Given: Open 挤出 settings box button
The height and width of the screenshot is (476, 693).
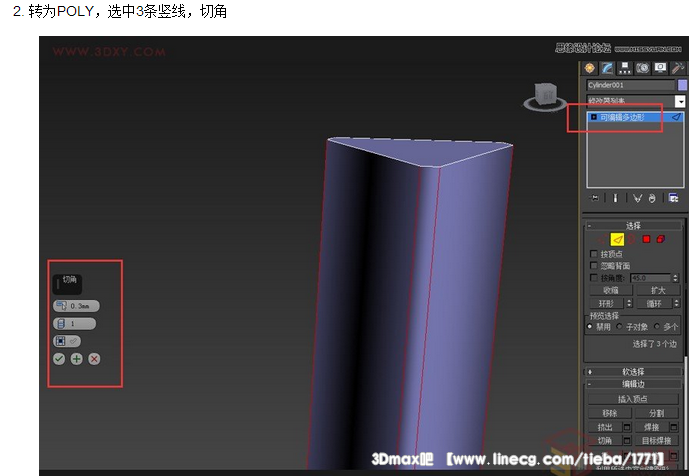Looking at the screenshot, I should coord(627,427).
